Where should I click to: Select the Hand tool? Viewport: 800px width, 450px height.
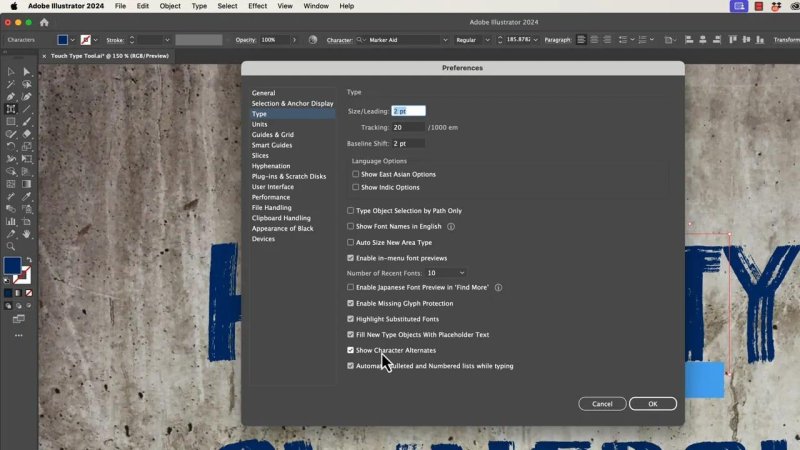coord(27,234)
